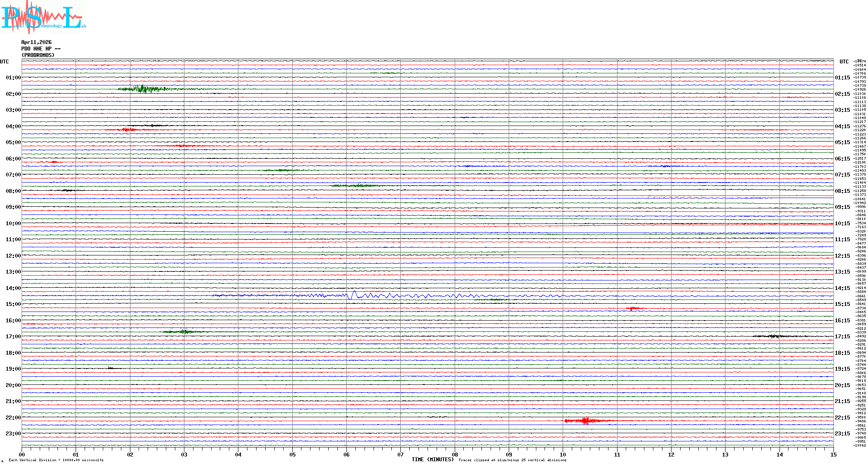This screenshot has height=466, width=868.
Task: Click the small red burst near minute 11 after 15:00
Action: 633,308
